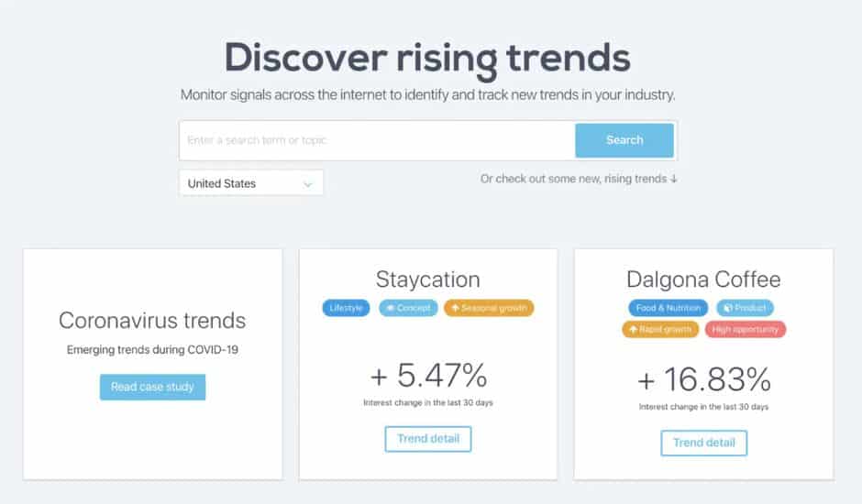This screenshot has width=862, height=504.
Task: Click the eye icon on the Concept tag
Action: (390, 308)
